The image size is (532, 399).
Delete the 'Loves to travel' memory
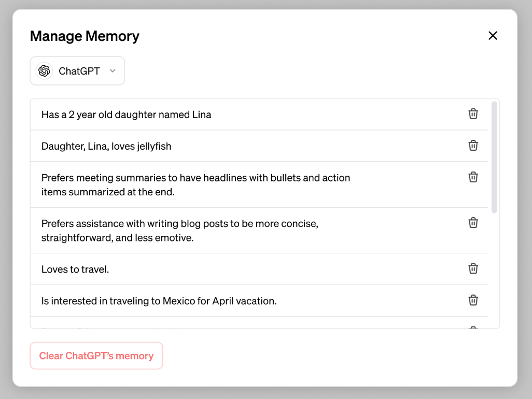coord(473,268)
